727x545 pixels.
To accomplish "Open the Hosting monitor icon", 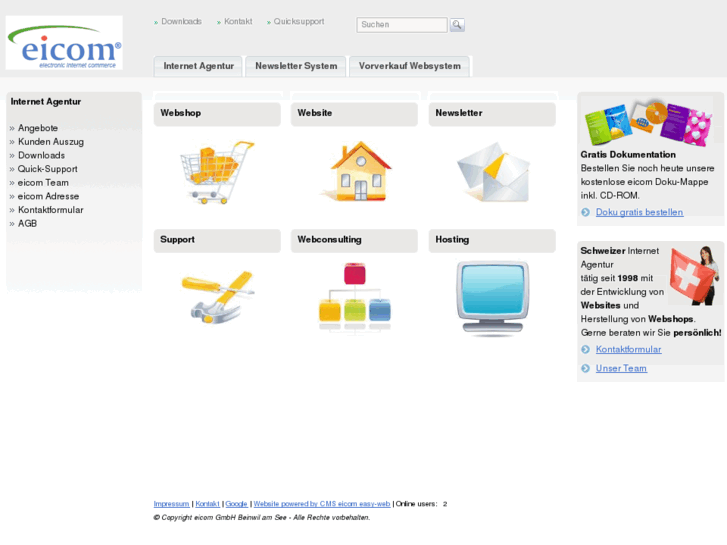I will click(x=492, y=298).
